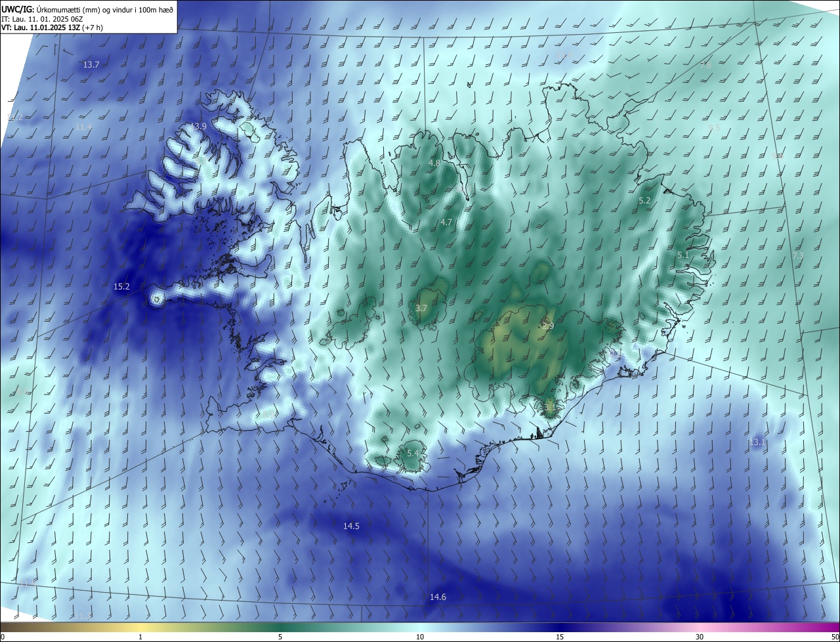Click the 3.1 value label
The height and width of the screenshot is (642, 840).
(550, 407)
